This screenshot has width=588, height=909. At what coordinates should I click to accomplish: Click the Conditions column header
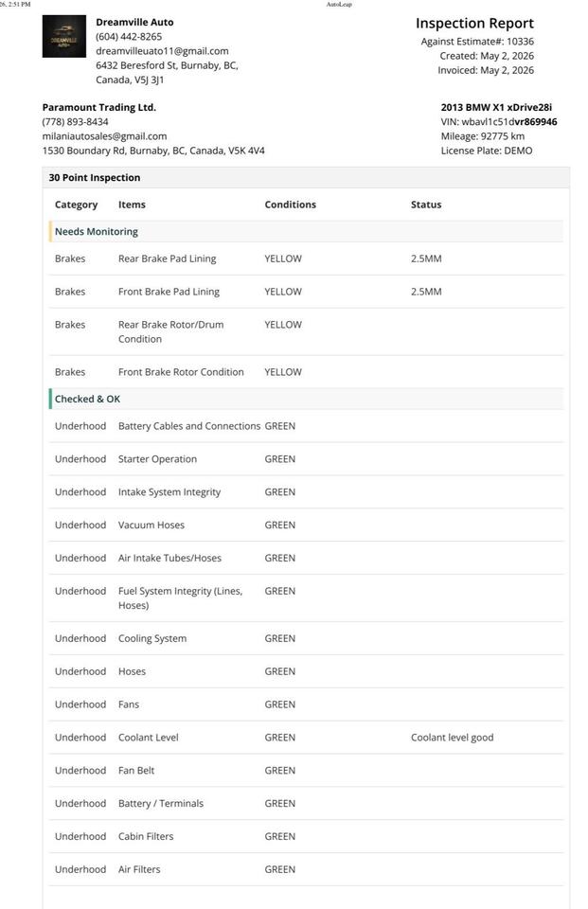(291, 205)
